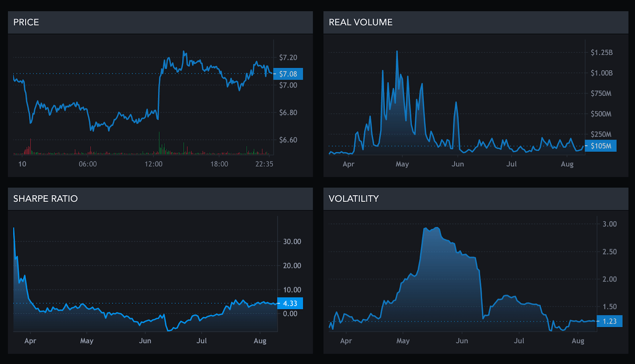This screenshot has height=364, width=635.
Task: Select the REAL VOLUME panel header
Action: 360,22
